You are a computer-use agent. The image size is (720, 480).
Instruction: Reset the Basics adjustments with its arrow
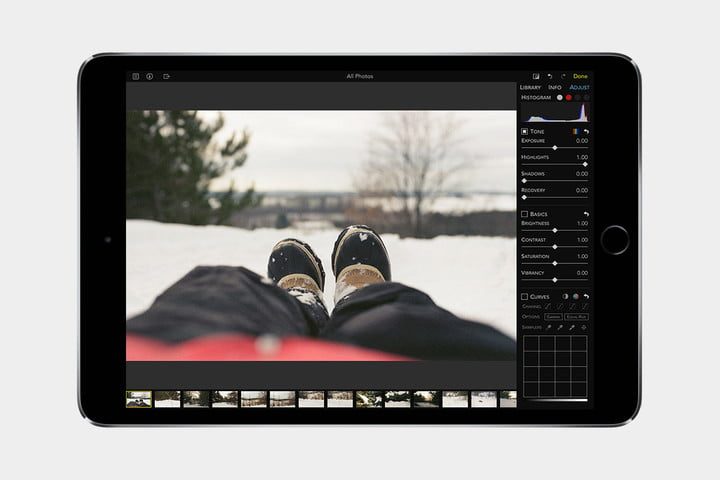point(586,214)
